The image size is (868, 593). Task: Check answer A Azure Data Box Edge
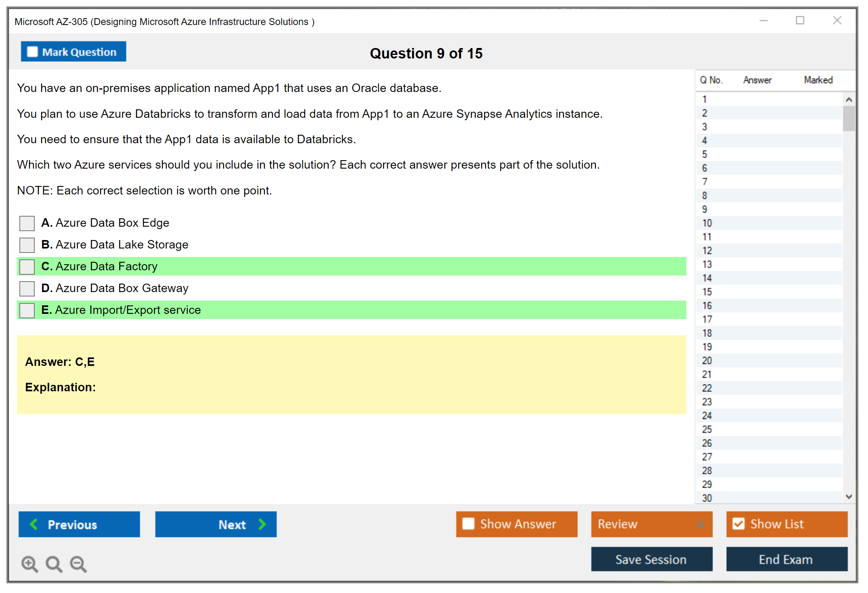[27, 223]
